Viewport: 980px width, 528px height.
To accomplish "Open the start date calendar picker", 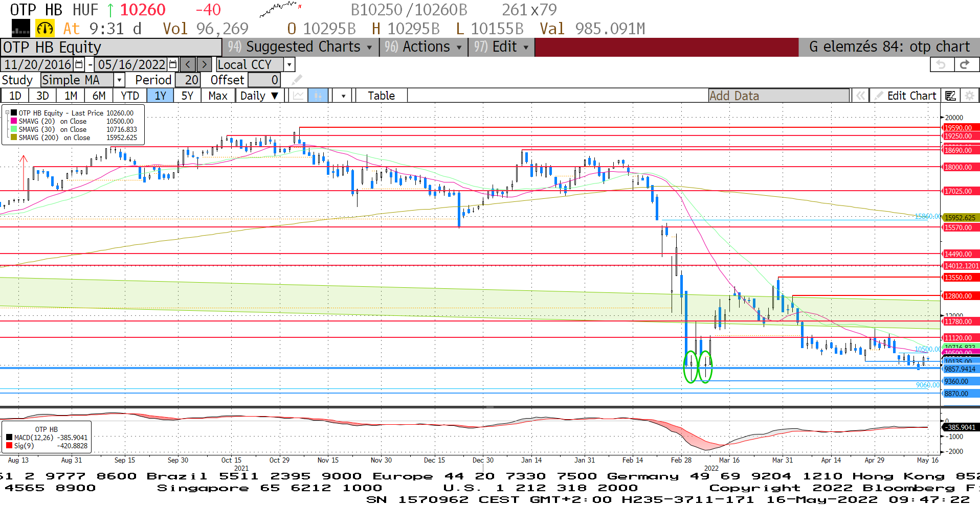I will (x=79, y=64).
